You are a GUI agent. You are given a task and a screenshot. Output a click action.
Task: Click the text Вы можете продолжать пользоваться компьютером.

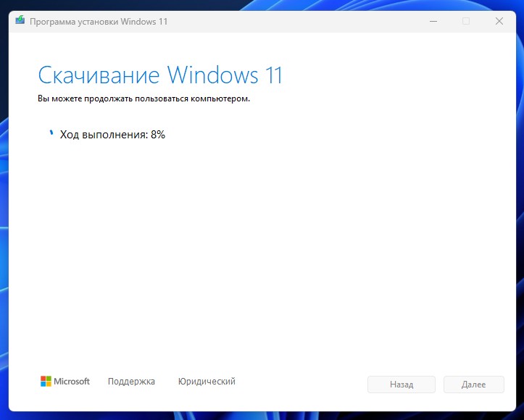tap(144, 98)
